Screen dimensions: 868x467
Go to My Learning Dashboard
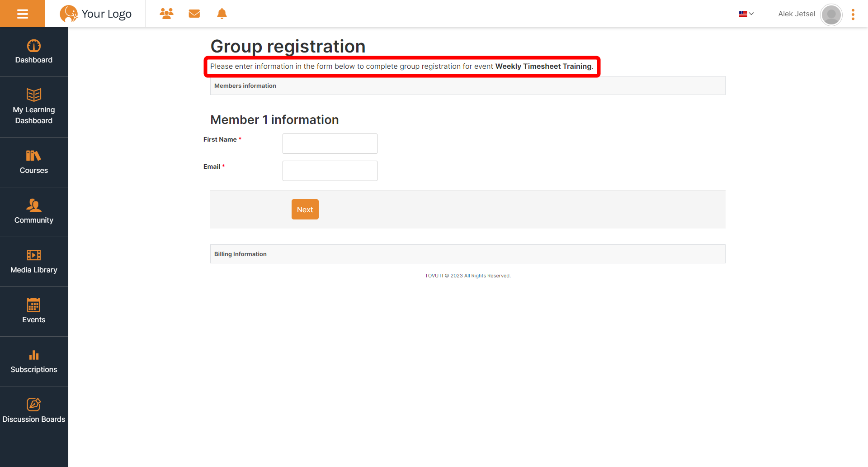[34, 107]
